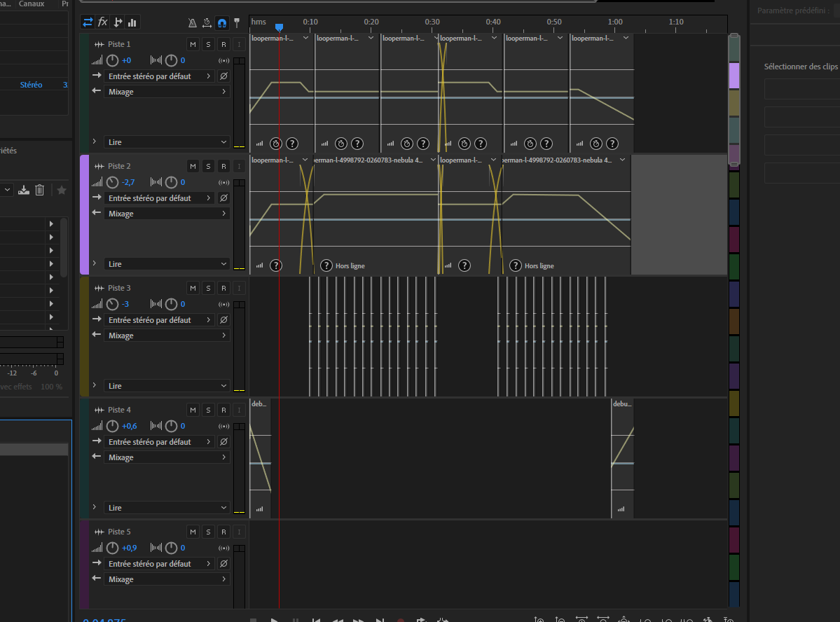
Task: Invert polarity on Piste 4 input
Action: click(223, 442)
